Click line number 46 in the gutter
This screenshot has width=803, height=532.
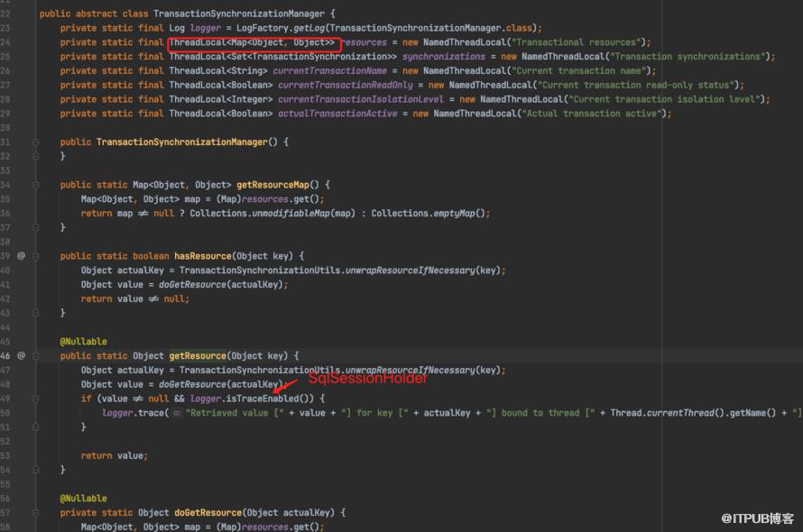click(x=5, y=355)
